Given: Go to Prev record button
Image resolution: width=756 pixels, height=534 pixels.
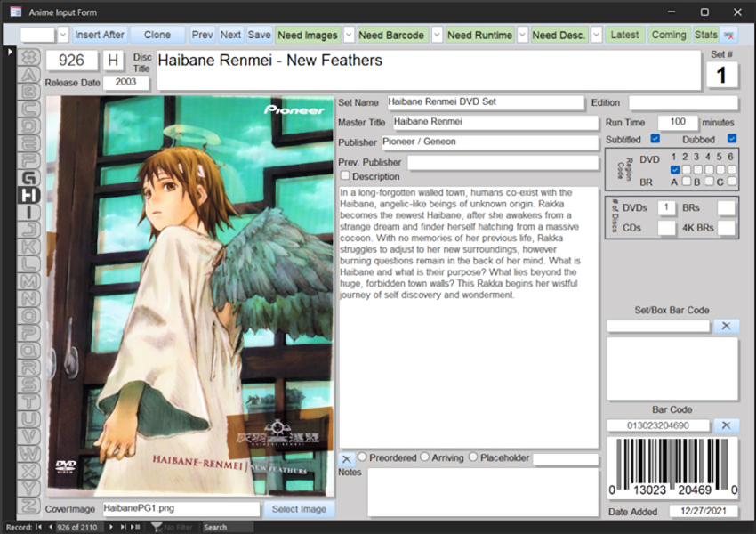Looking at the screenshot, I should 202,36.
